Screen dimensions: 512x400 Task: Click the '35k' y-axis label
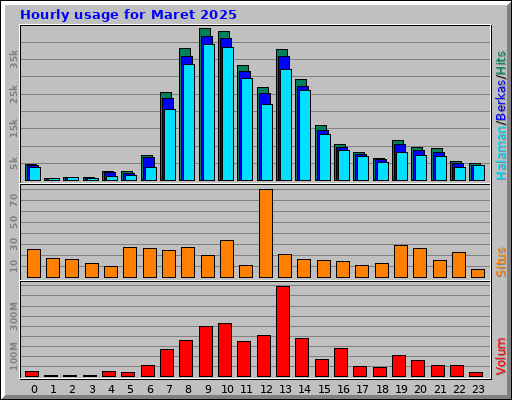pos(13,60)
